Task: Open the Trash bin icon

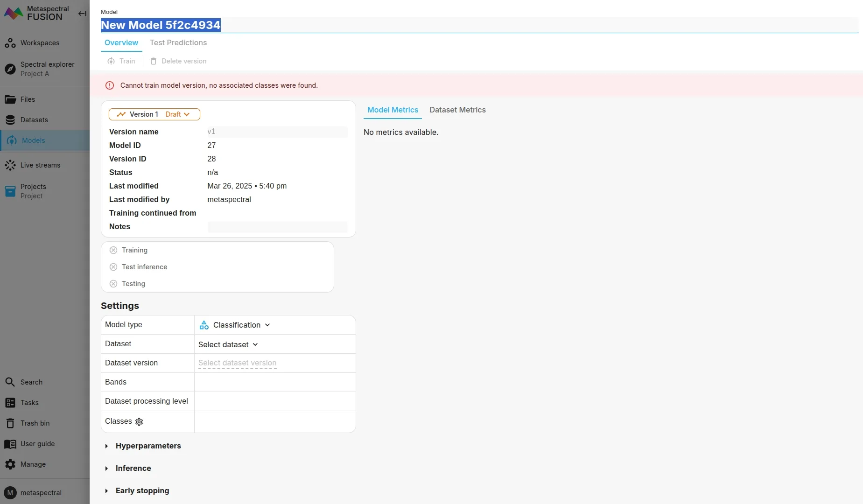Action: 10,423
